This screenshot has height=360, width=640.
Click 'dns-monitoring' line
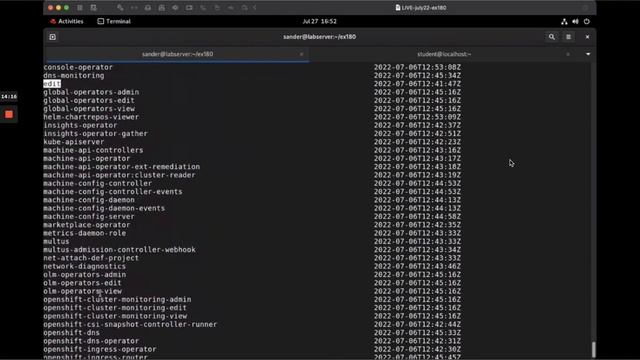74,76
